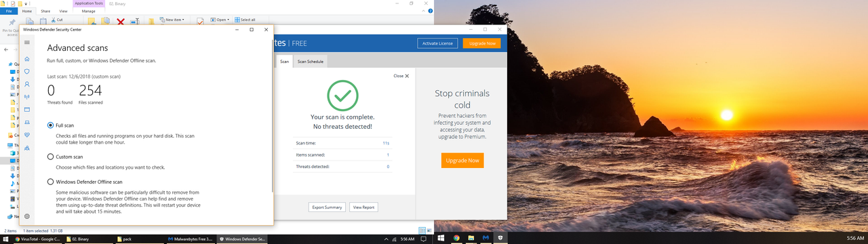Click Activate License in Malwarebytes
The height and width of the screenshot is (244, 868).
(437, 43)
